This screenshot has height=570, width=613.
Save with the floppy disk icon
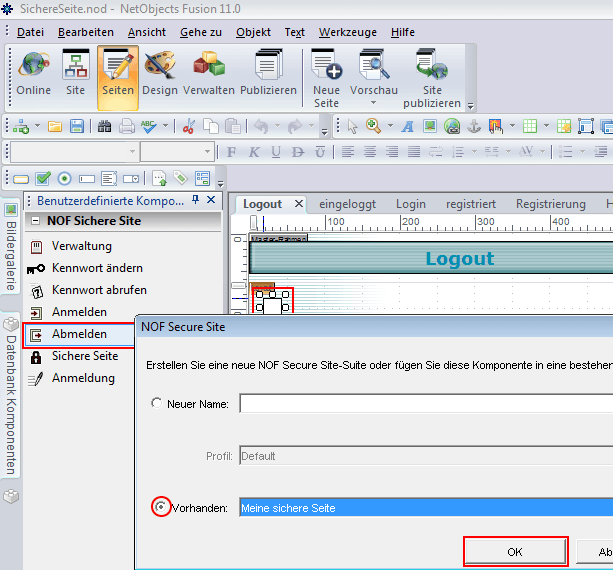(x=77, y=126)
